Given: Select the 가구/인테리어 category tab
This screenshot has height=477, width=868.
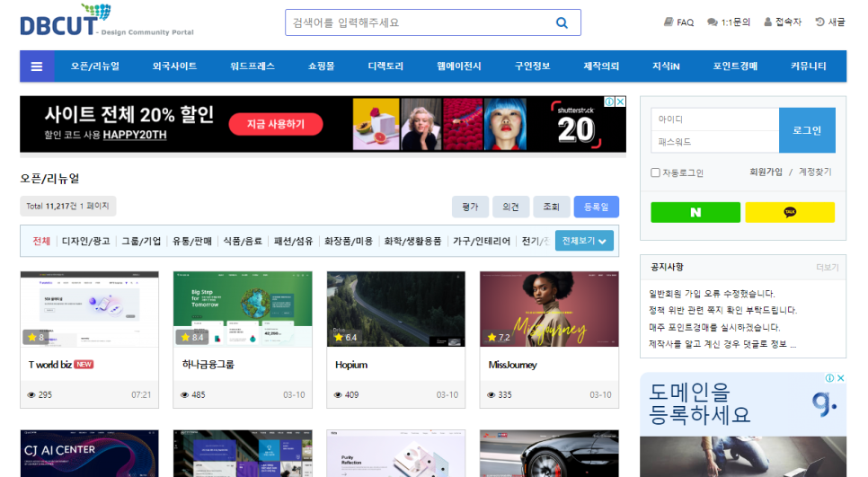Looking at the screenshot, I should click(x=482, y=242).
